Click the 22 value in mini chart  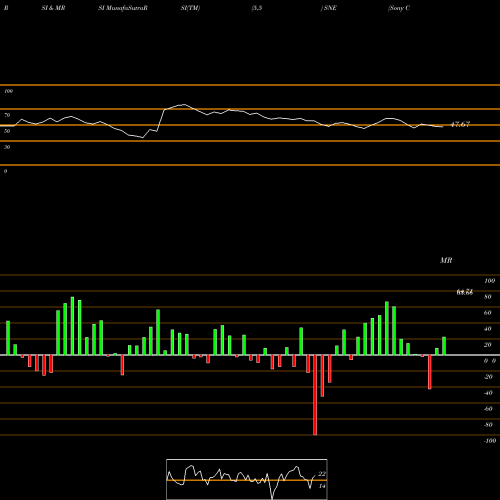coord(322,474)
